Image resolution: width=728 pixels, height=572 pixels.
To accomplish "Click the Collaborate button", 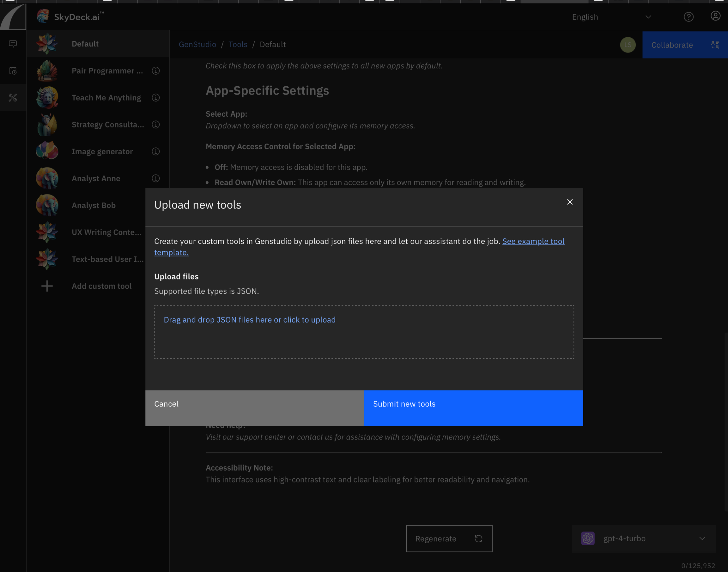I will [685, 45].
